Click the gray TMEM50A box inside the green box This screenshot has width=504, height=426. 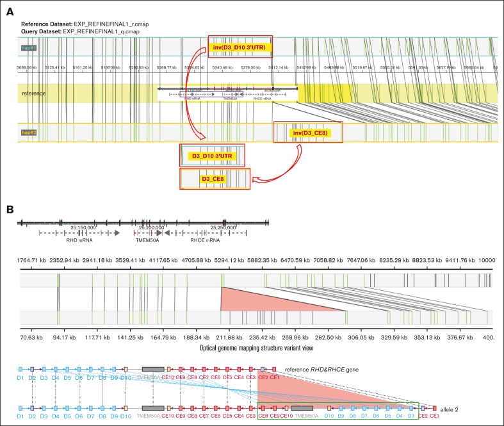(x=302, y=408)
